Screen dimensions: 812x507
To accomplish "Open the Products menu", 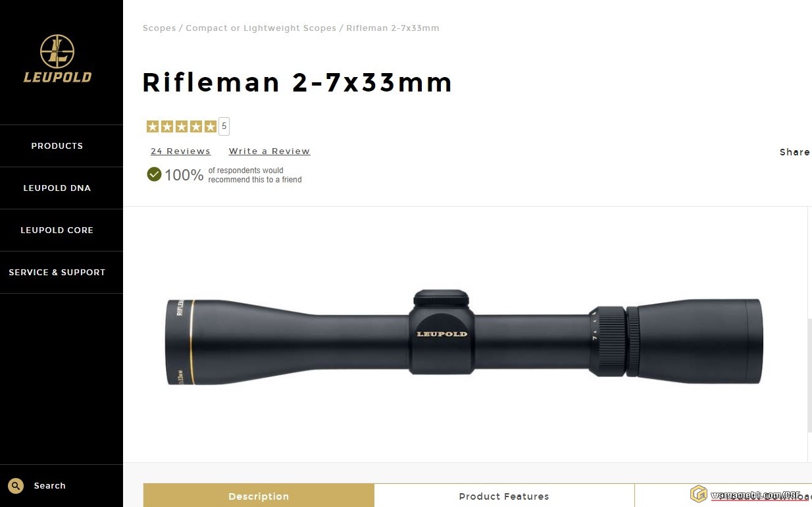I will [57, 146].
